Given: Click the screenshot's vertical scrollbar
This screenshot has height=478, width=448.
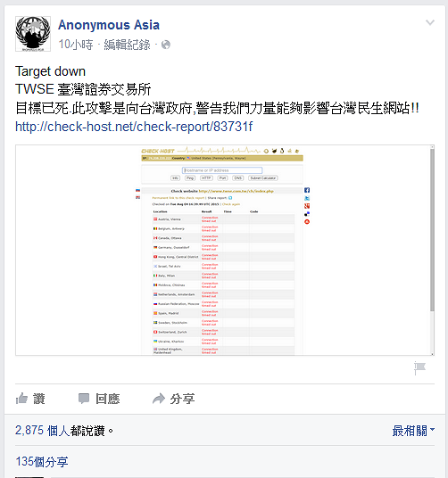Looking at the screenshot, I should (x=432, y=251).
